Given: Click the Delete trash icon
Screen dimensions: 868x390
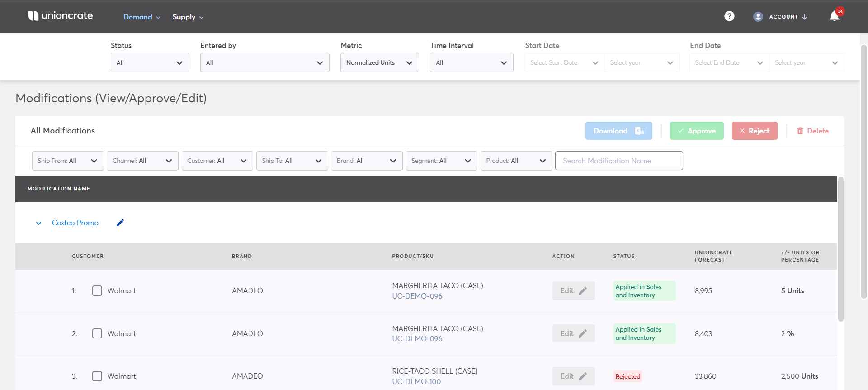Looking at the screenshot, I should [x=800, y=131].
